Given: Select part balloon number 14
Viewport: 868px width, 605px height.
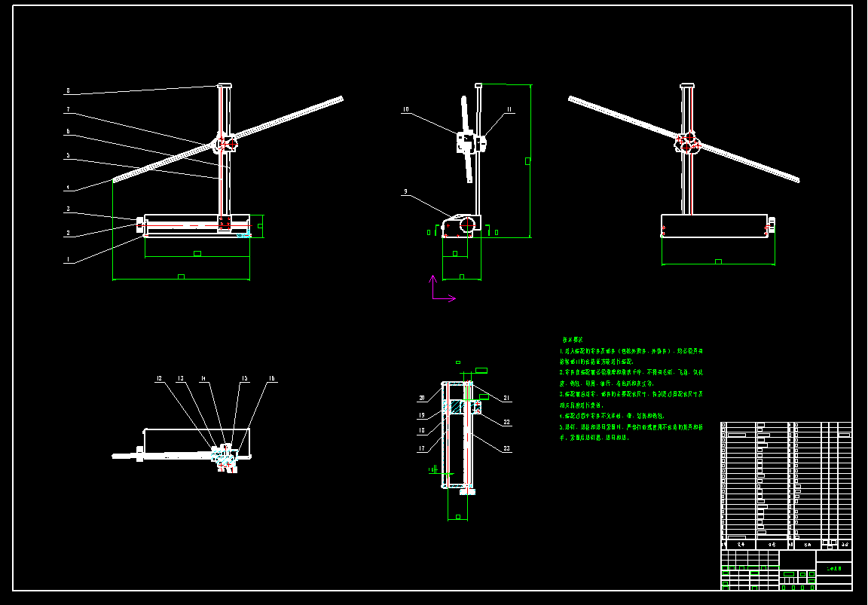Looking at the screenshot, I should (x=203, y=379).
